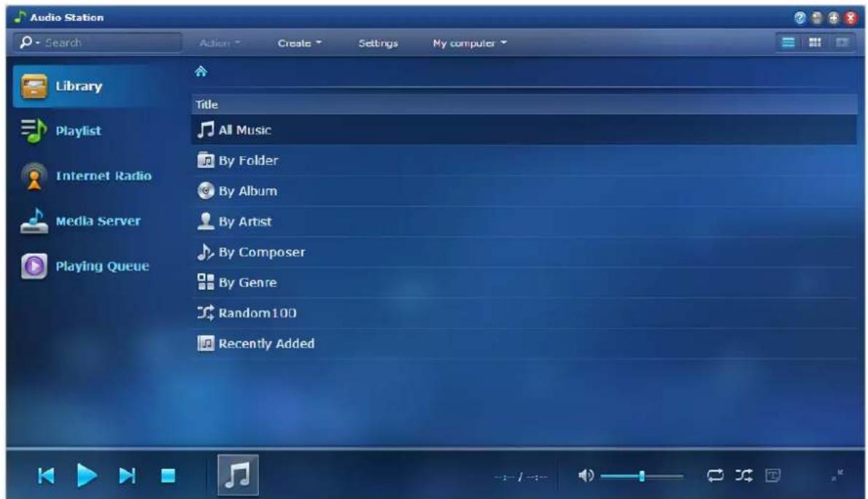Open the My computer output dropdown
The image size is (868, 499).
pos(470,42)
